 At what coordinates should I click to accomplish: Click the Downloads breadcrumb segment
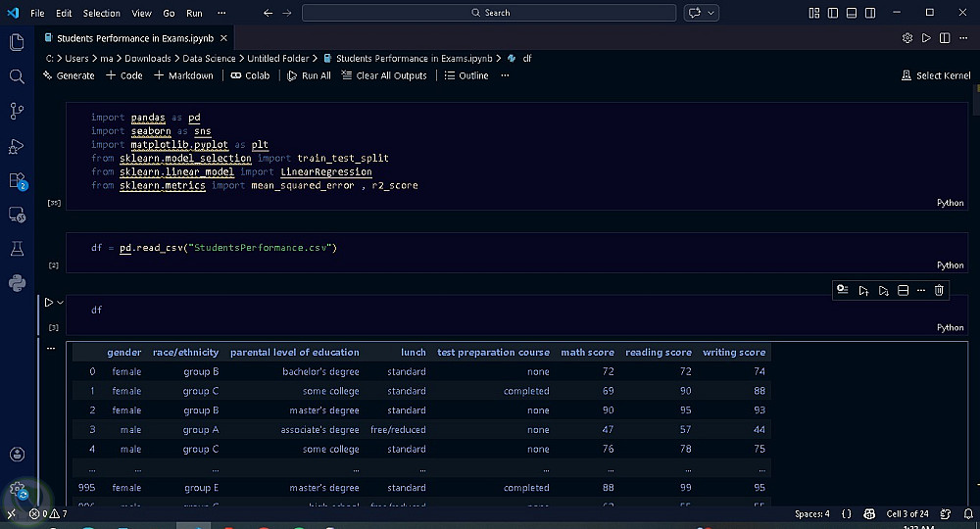148,58
